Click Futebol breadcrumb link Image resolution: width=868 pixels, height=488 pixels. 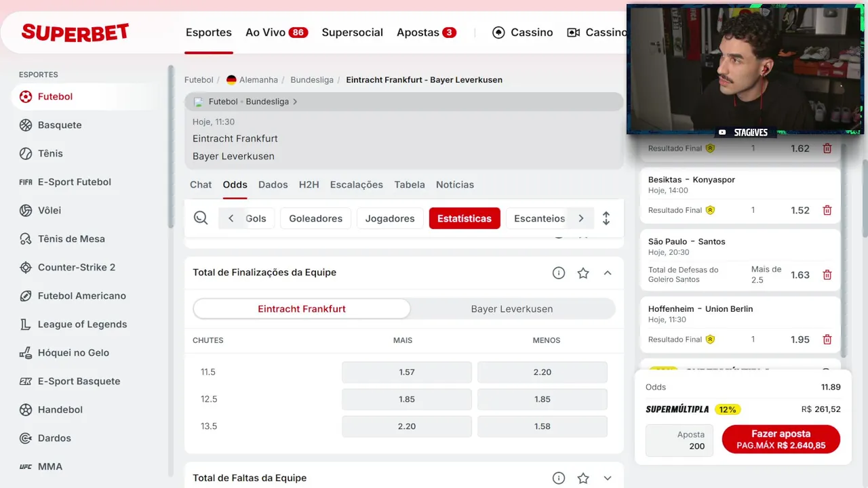click(x=199, y=80)
